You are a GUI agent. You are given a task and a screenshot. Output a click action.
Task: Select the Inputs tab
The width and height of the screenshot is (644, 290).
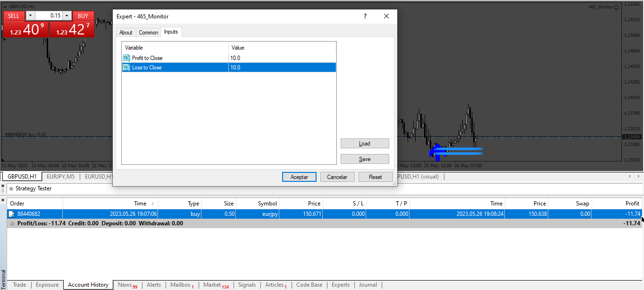tap(171, 32)
